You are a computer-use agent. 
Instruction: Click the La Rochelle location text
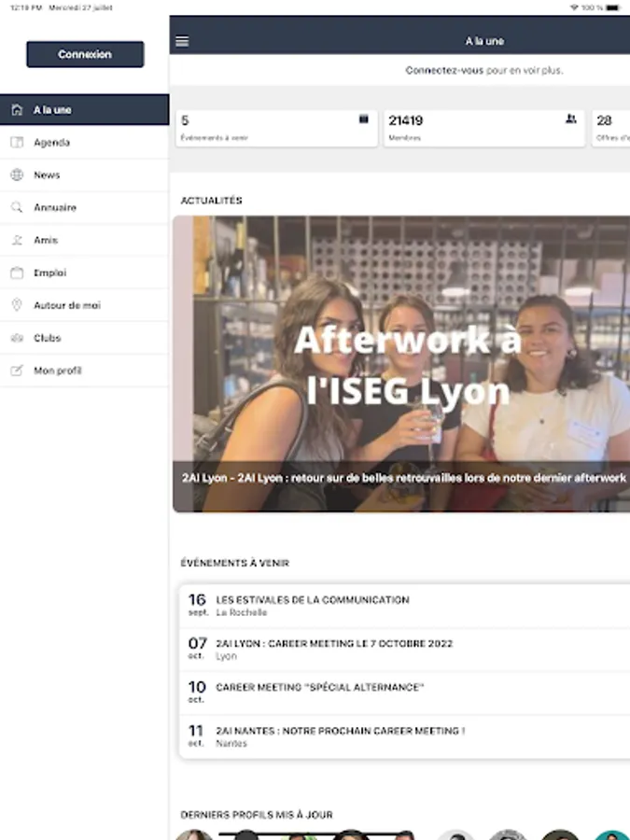click(x=241, y=612)
